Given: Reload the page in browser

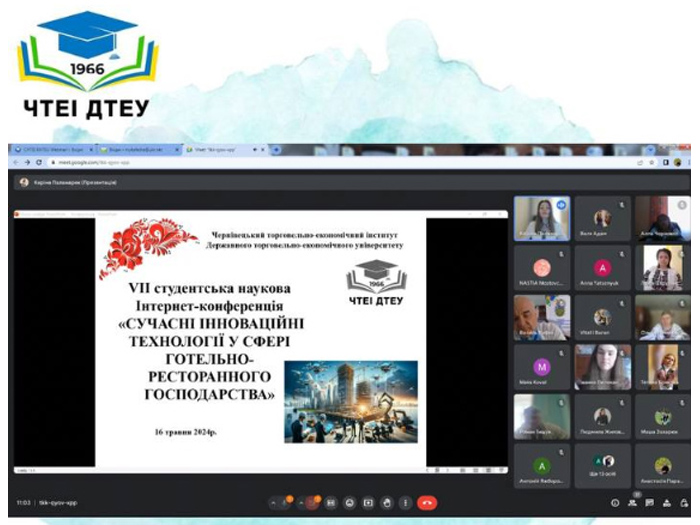Looking at the screenshot, I should pyautogui.click(x=39, y=161).
